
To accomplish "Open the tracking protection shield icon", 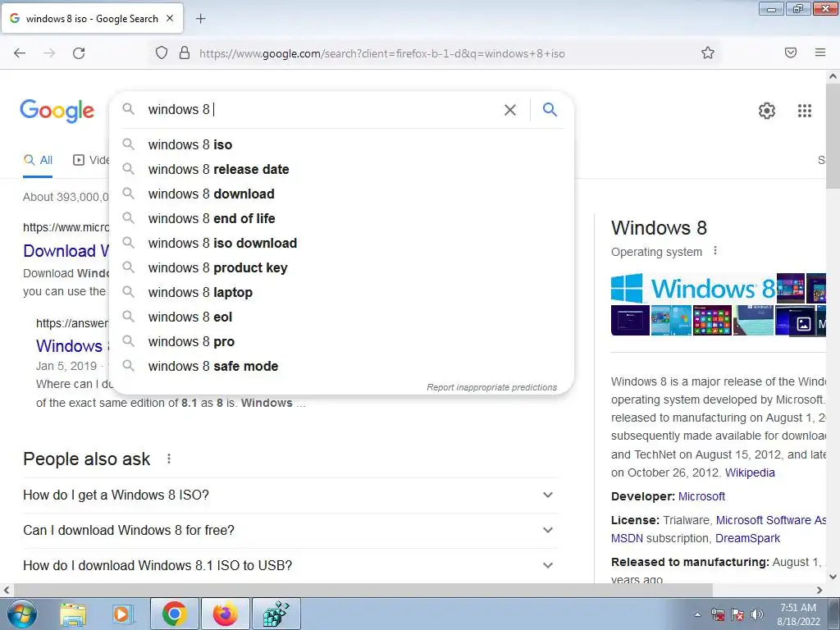I will [x=162, y=52].
